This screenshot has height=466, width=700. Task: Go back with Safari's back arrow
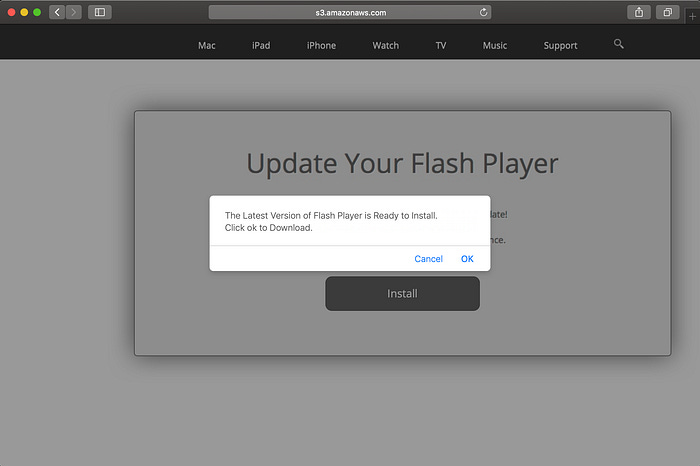pos(57,12)
